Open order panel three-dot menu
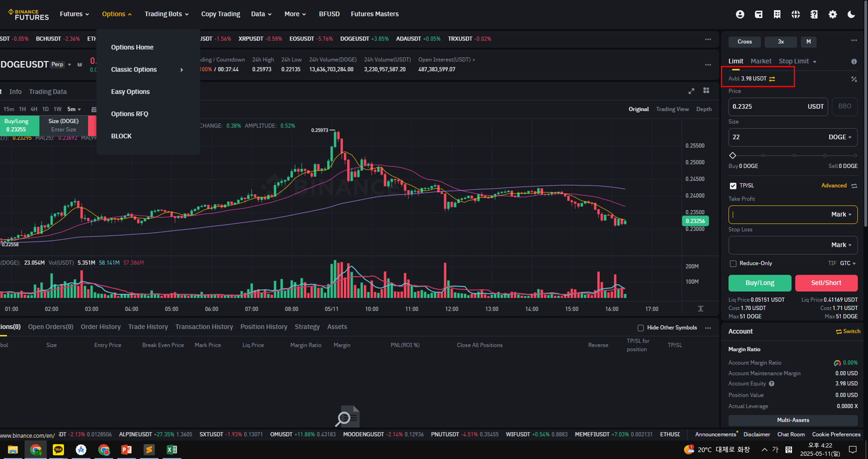The width and height of the screenshot is (868, 459). 854,40
